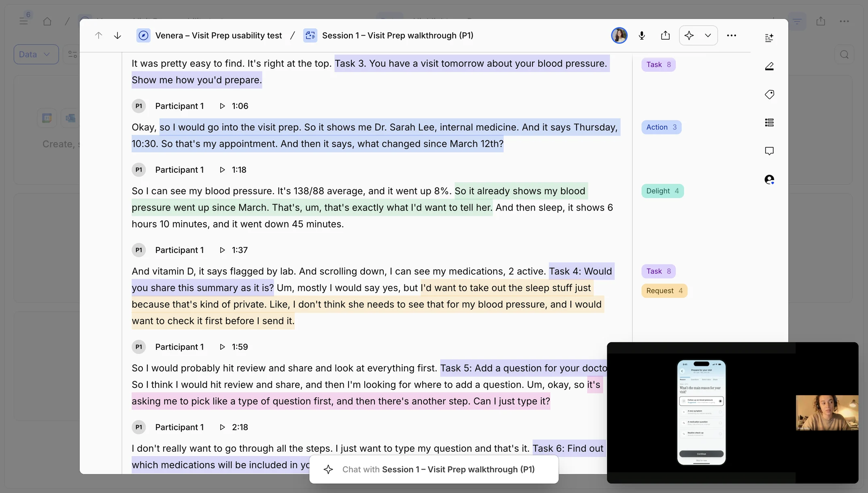Click the phone screen recording video thumbnail
This screenshot has height=493, width=868.
701,412
